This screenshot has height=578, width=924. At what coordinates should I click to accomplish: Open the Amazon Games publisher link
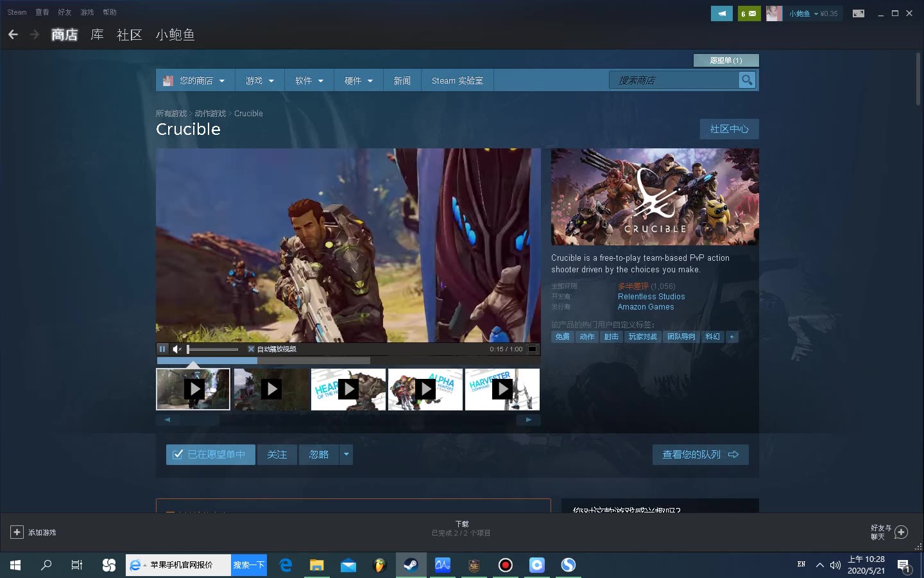coord(646,307)
